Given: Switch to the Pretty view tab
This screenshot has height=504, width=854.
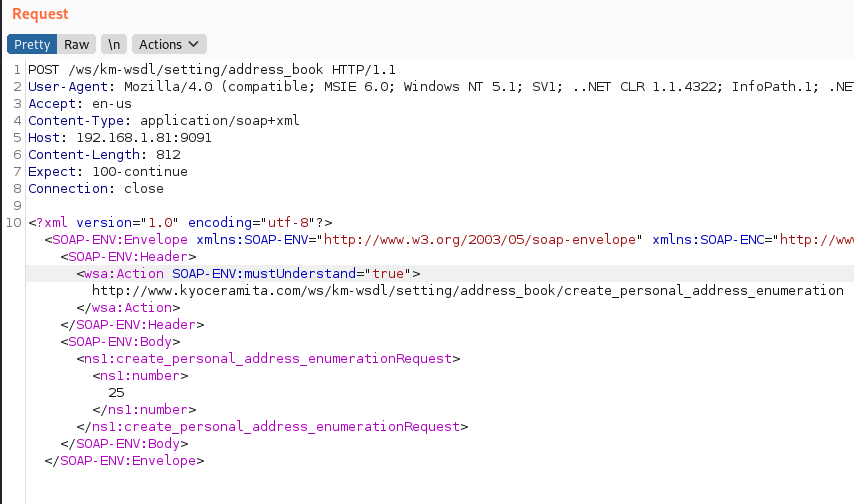Looking at the screenshot, I should pos(32,44).
